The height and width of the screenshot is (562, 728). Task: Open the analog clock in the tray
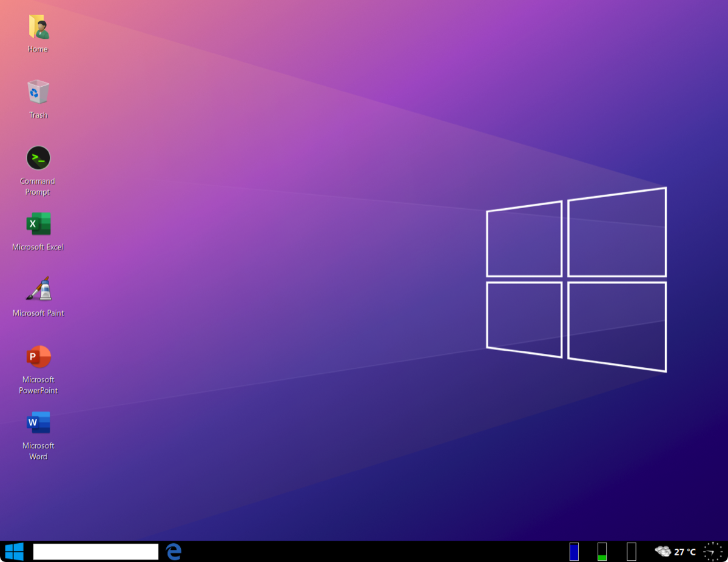point(713,552)
